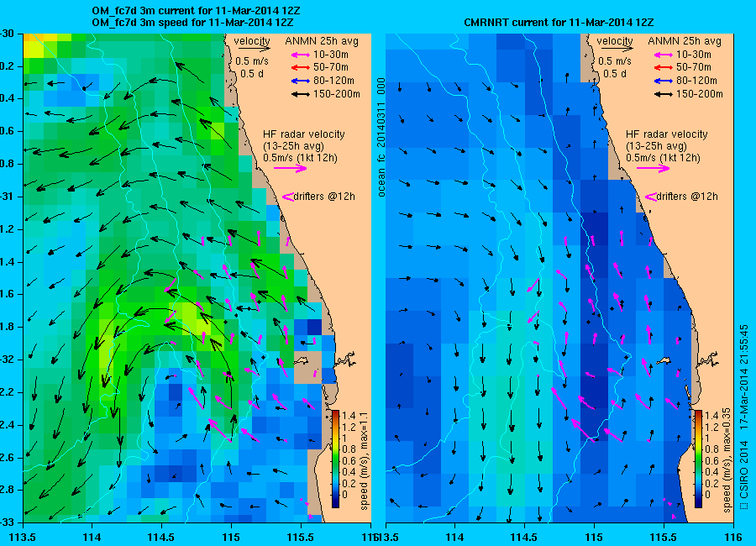Click the right panel drifters magenta marker
This screenshot has width=756, height=546.
click(x=650, y=197)
